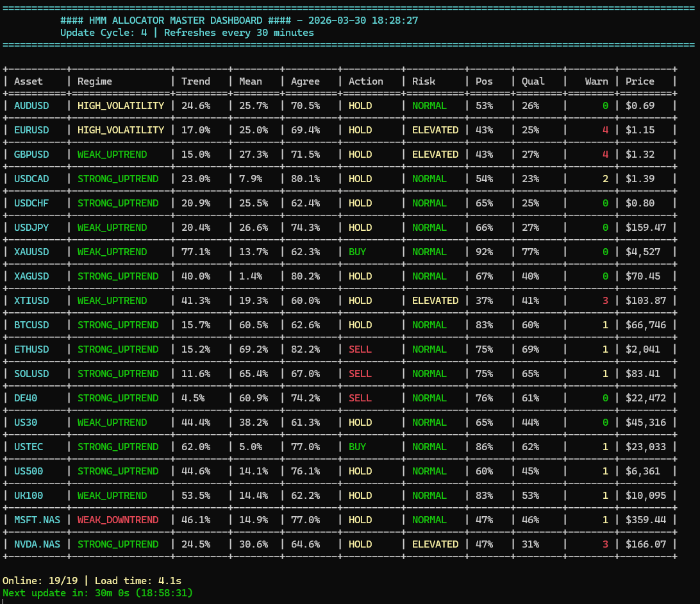
Task: Select the 1.4% mean value for XAGUSD
Action: click(x=251, y=276)
